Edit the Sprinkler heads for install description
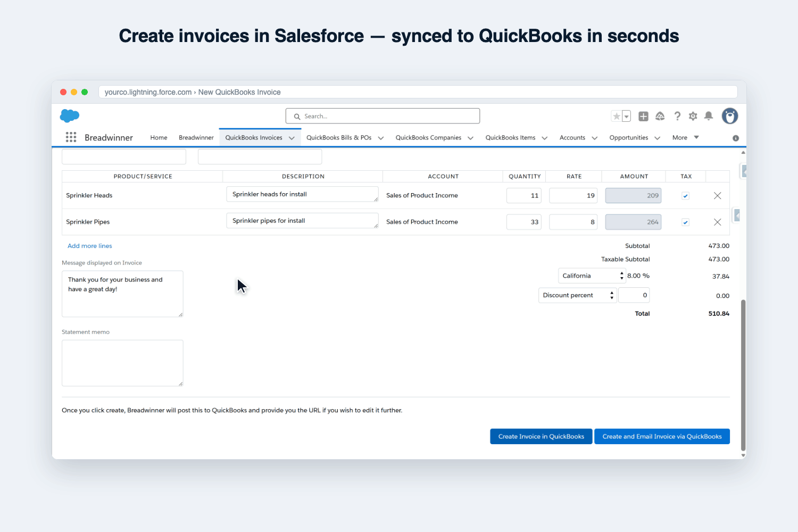 point(302,194)
